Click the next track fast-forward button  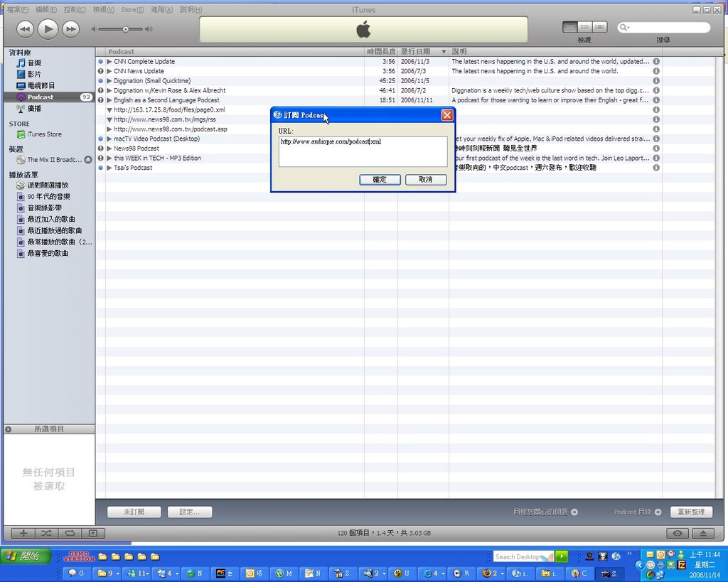[70, 29]
